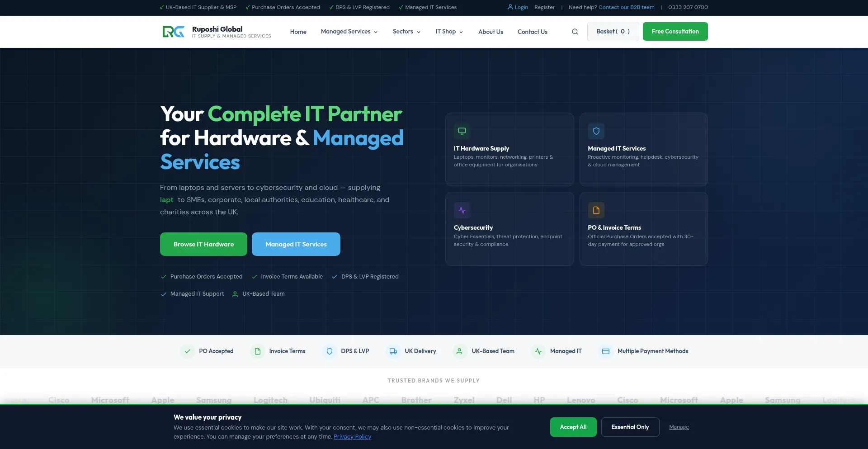Click the "DPS & LVP Registered" top bar text
The height and width of the screenshot is (449, 868).
363,7
